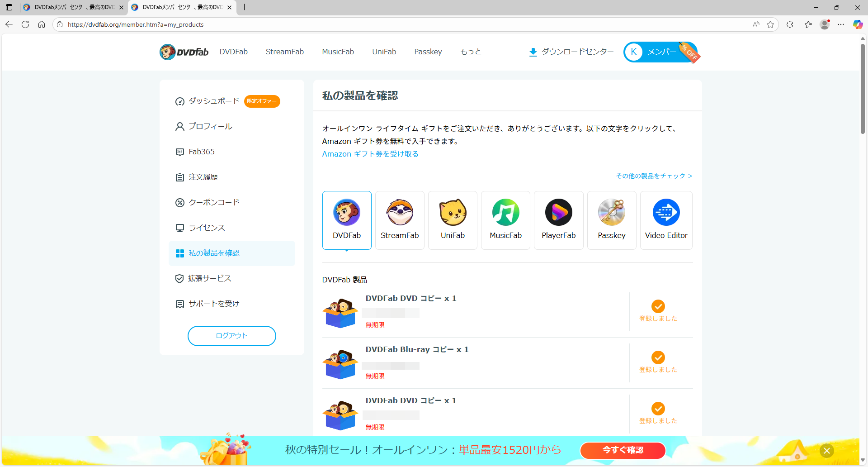Add page to favorites with star icon

point(770,24)
